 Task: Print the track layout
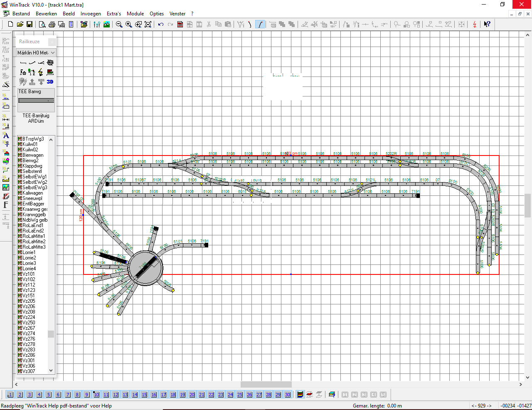(52, 25)
